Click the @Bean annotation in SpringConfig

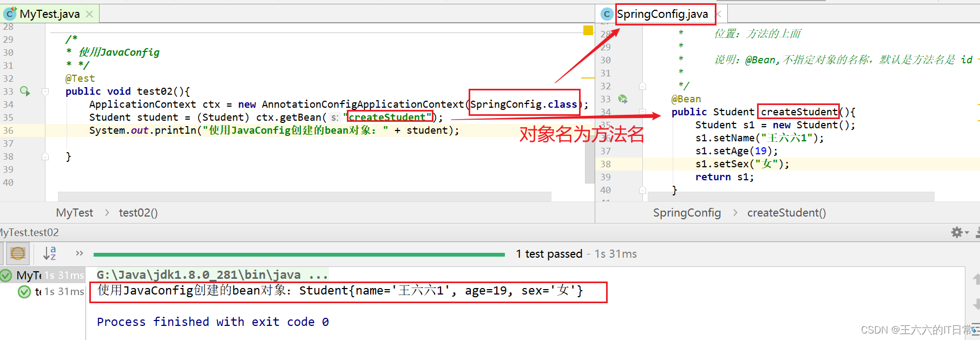point(686,99)
